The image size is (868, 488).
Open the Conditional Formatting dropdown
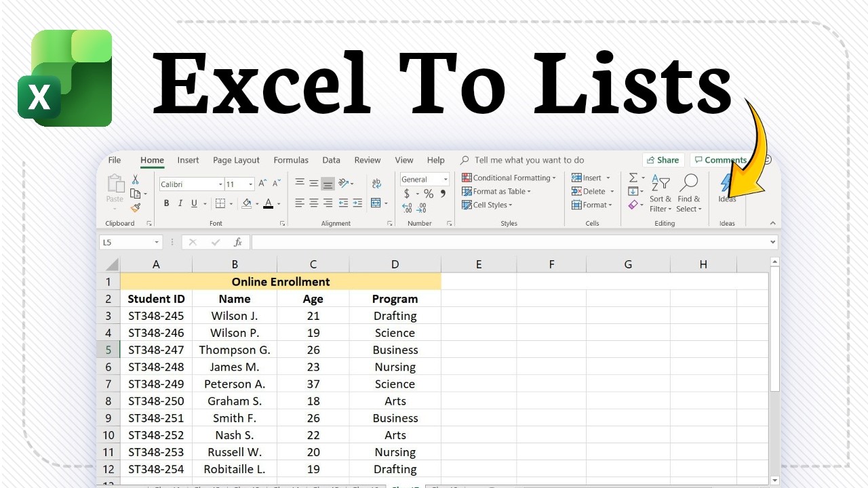pyautogui.click(x=509, y=178)
